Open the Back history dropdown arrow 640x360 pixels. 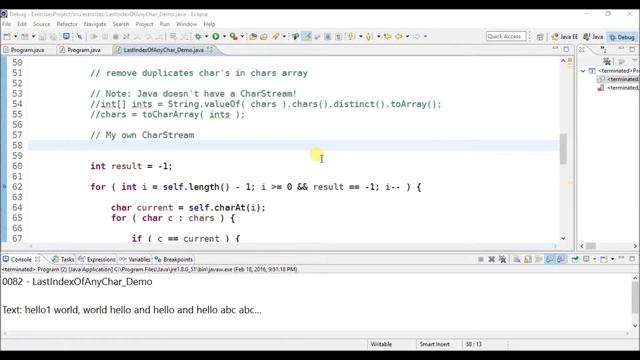pos(407,36)
